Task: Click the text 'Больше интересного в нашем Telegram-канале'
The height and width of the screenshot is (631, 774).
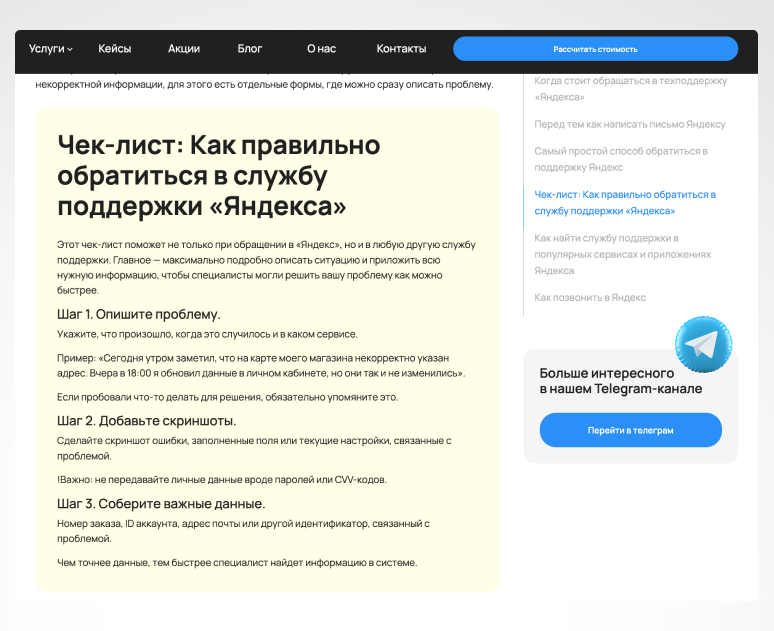Action: (620, 381)
